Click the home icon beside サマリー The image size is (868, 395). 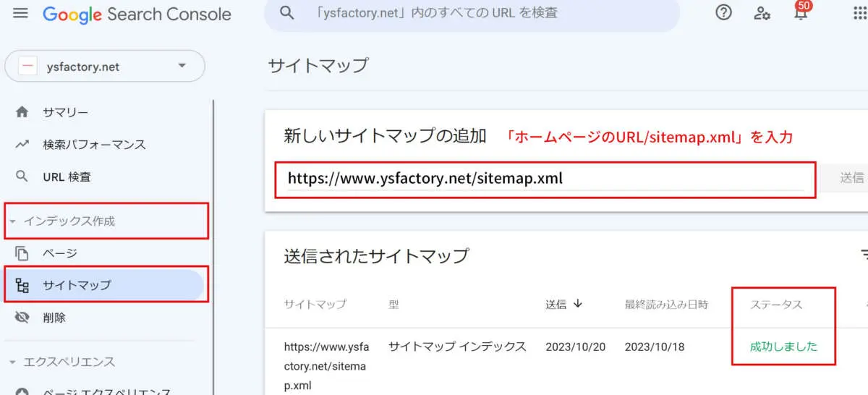(x=22, y=112)
